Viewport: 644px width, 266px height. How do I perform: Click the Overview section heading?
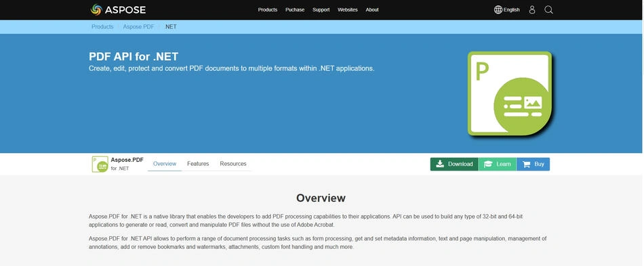[x=321, y=198]
